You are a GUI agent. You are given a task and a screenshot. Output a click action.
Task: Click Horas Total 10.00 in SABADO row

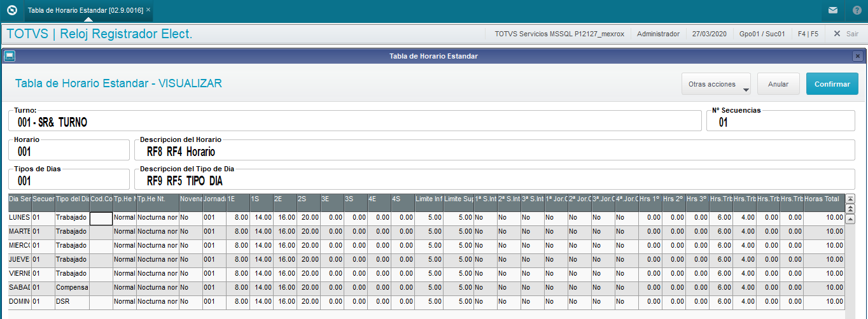pos(824,287)
